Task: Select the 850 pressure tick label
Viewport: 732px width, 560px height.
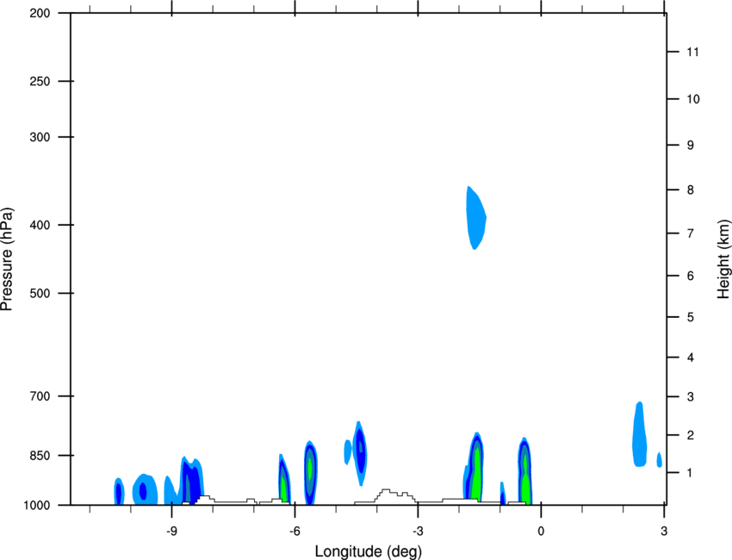Action: click(x=40, y=456)
